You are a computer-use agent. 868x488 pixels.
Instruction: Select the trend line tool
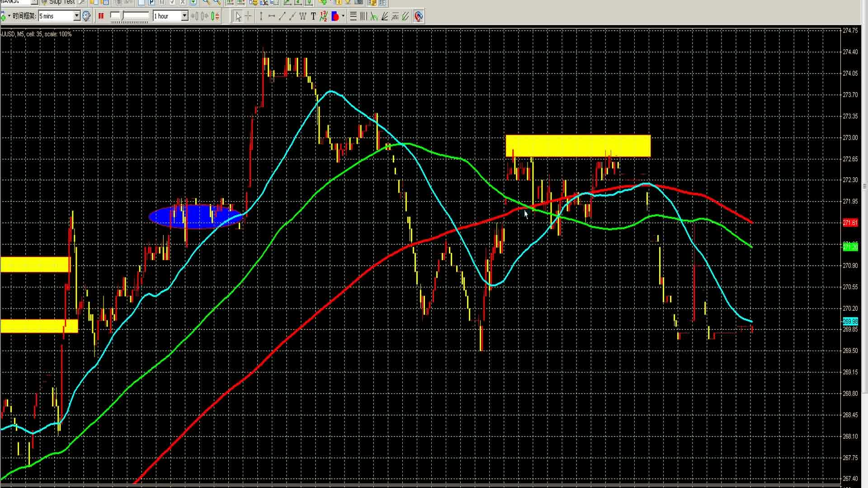tap(282, 17)
